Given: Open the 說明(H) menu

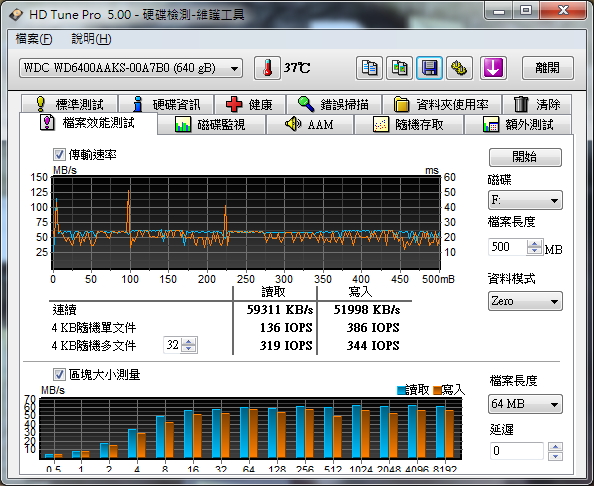Looking at the screenshot, I should pos(91,39).
